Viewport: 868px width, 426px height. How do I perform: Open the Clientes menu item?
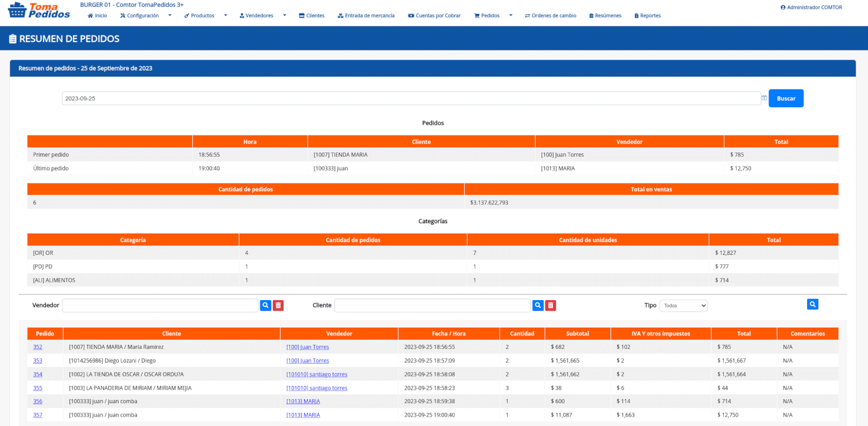312,16
